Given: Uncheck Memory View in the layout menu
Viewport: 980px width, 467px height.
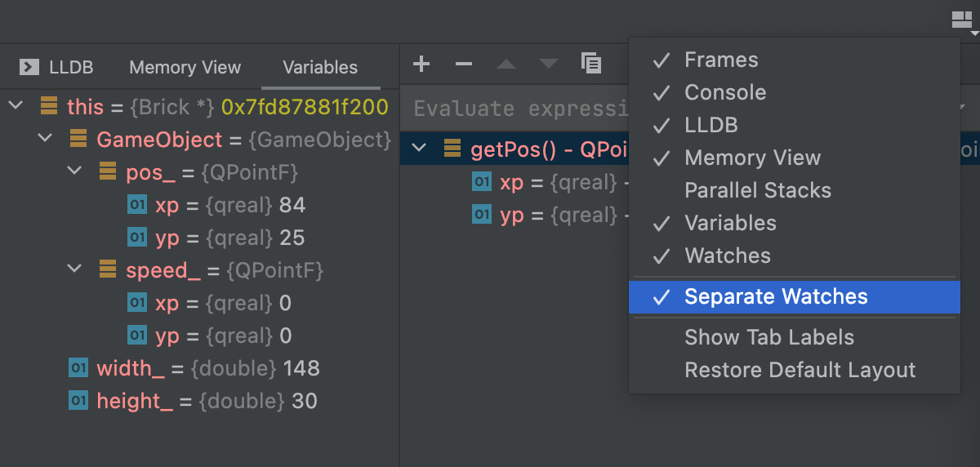Looking at the screenshot, I should (794, 158).
